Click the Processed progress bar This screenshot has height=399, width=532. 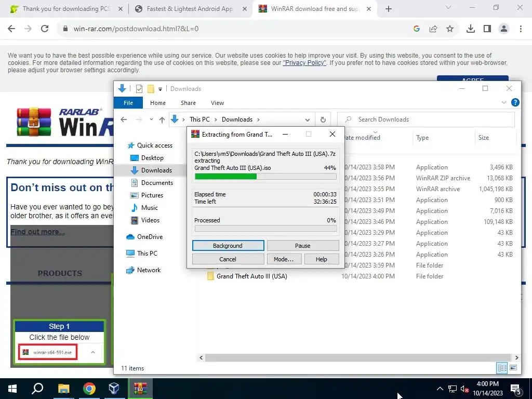pyautogui.click(x=265, y=229)
